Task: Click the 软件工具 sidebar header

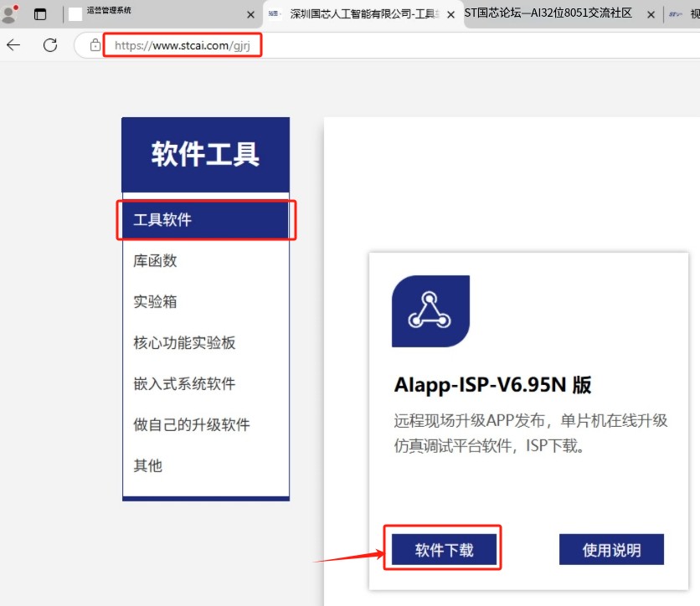Action: point(205,154)
